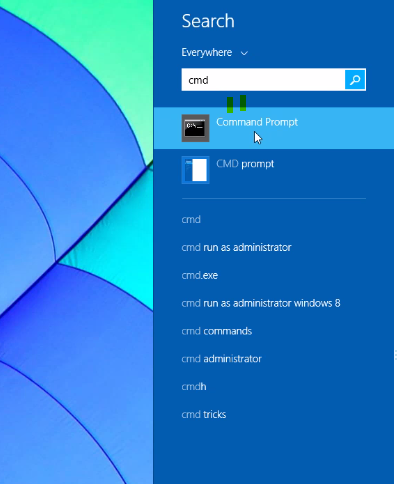The image size is (401, 484).
Task: Select the cmd commands suggestion
Action: click(x=217, y=331)
